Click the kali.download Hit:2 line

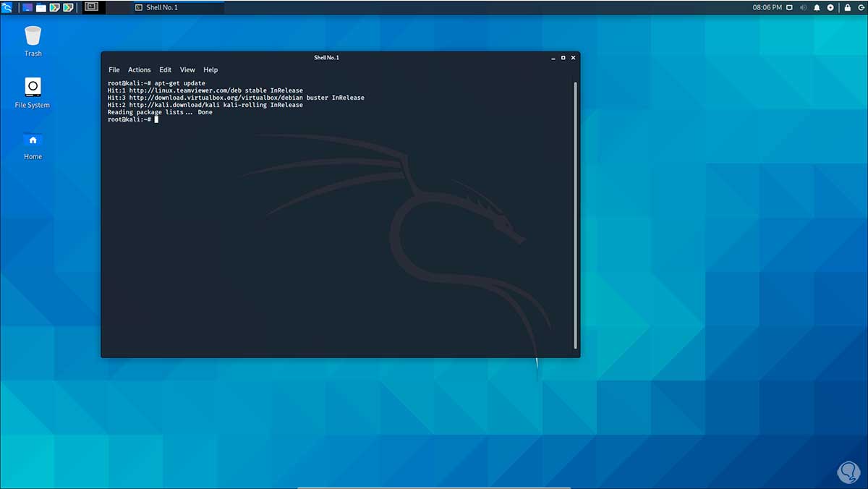click(205, 105)
